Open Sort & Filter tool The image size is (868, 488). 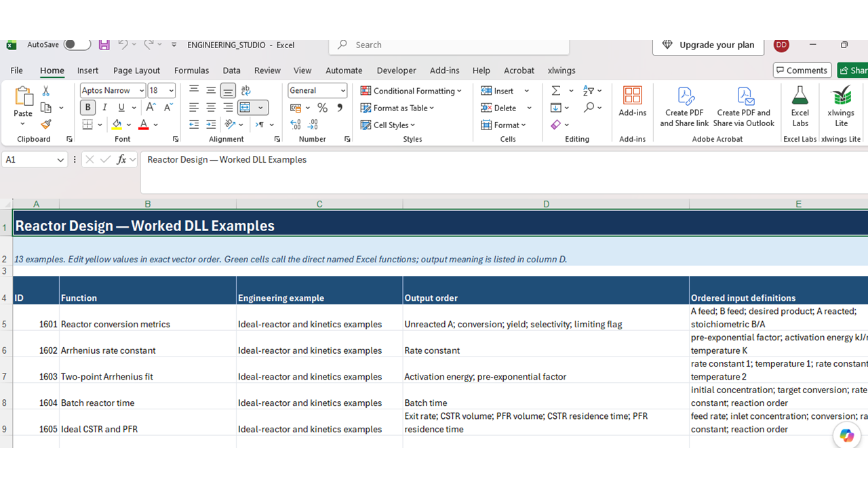pyautogui.click(x=588, y=91)
